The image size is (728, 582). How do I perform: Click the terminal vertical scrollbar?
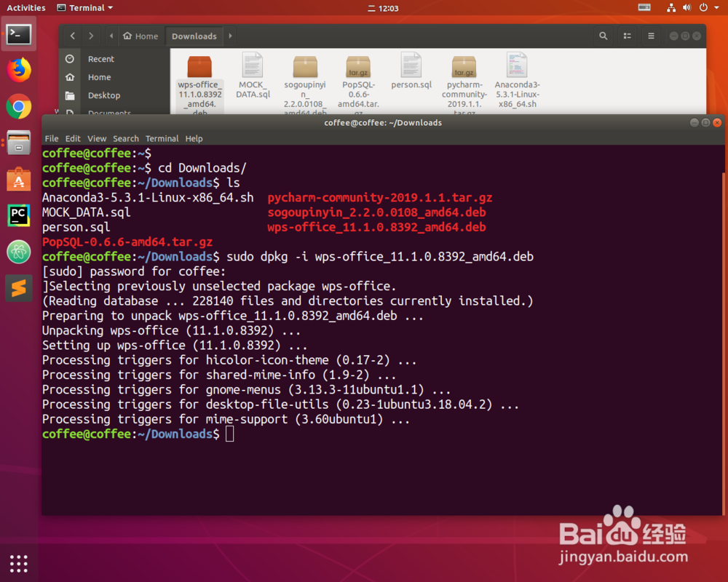pyautogui.click(x=724, y=343)
